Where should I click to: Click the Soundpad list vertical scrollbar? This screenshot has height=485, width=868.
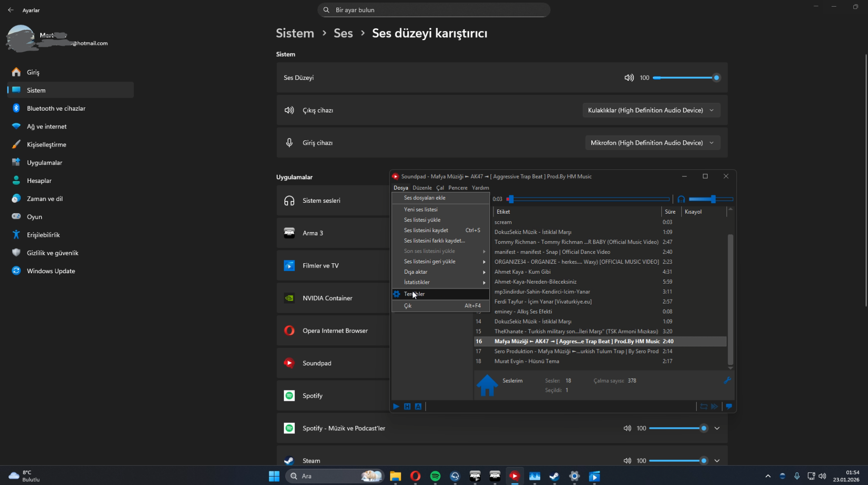pyautogui.click(x=730, y=299)
